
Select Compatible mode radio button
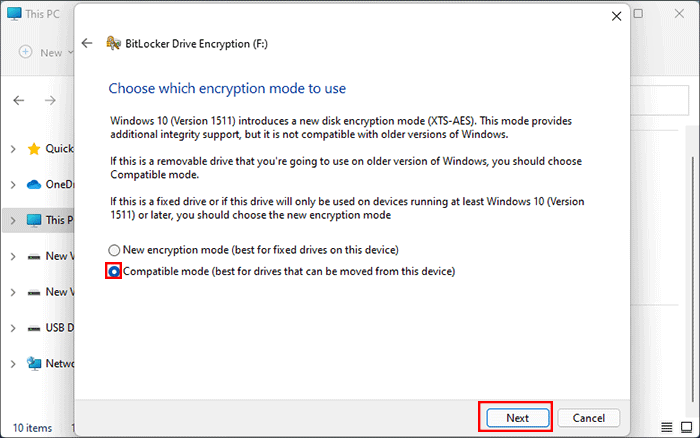pyautogui.click(x=115, y=271)
